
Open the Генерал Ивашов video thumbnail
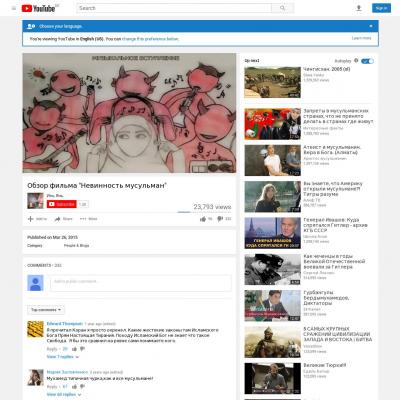tap(272, 233)
